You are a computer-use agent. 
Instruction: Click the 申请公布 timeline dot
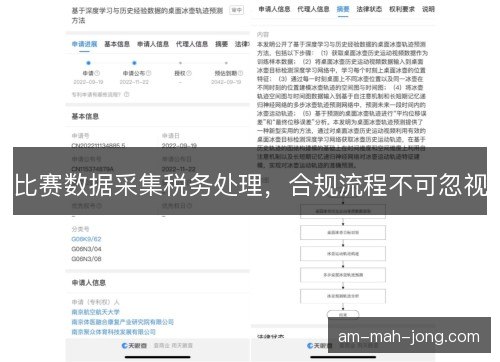click(134, 63)
